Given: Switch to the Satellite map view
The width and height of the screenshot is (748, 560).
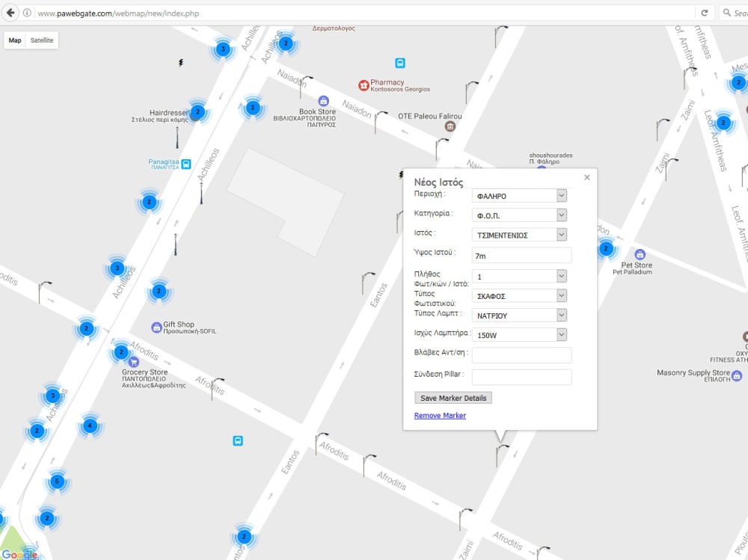Looking at the screenshot, I should 41,40.
